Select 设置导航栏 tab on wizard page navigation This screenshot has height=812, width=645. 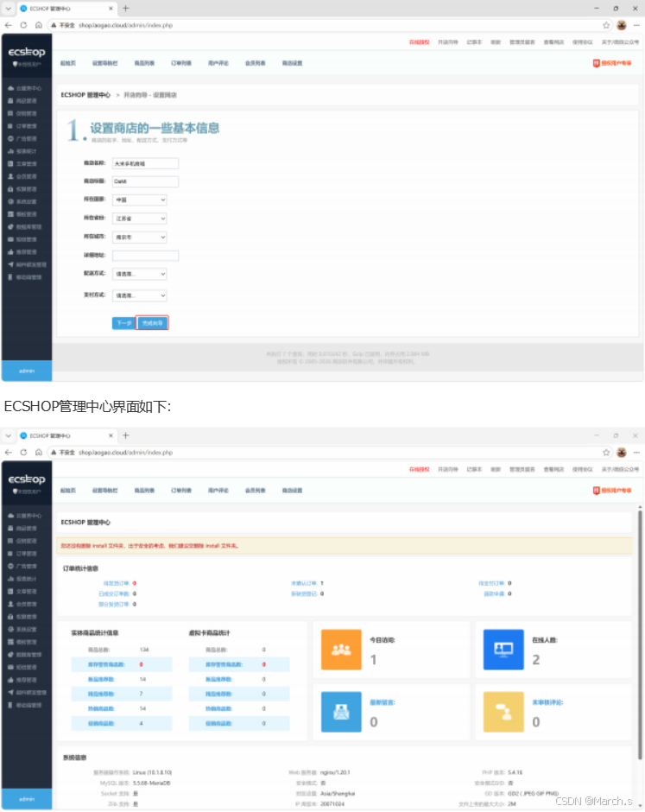pyautogui.click(x=105, y=63)
